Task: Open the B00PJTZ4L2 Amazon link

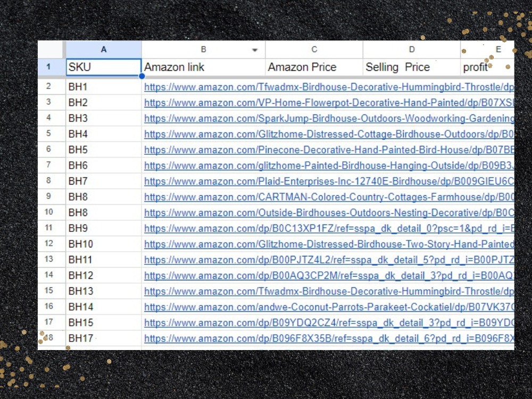Action: (x=329, y=260)
